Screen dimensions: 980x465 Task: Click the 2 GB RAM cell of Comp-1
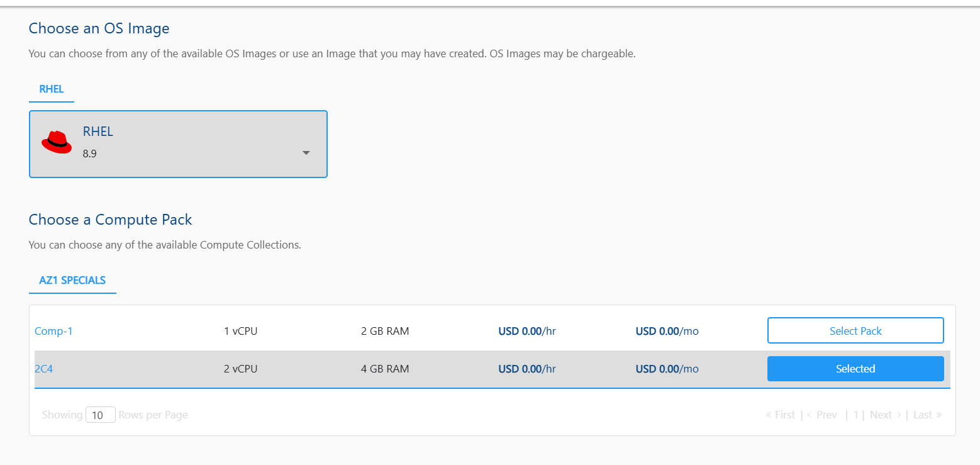pyautogui.click(x=385, y=331)
